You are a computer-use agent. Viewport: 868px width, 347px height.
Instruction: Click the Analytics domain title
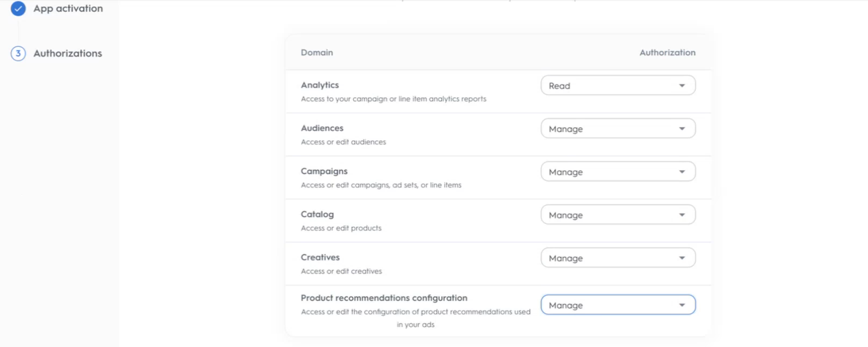pyautogui.click(x=320, y=85)
